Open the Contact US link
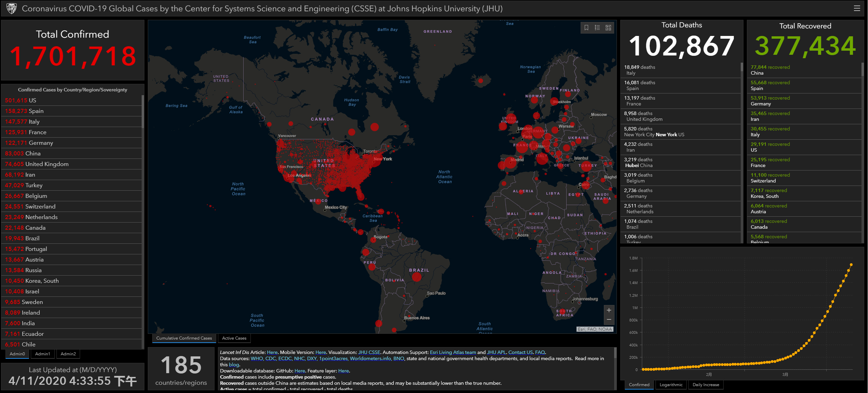This screenshot has height=393, width=868. tap(520, 352)
